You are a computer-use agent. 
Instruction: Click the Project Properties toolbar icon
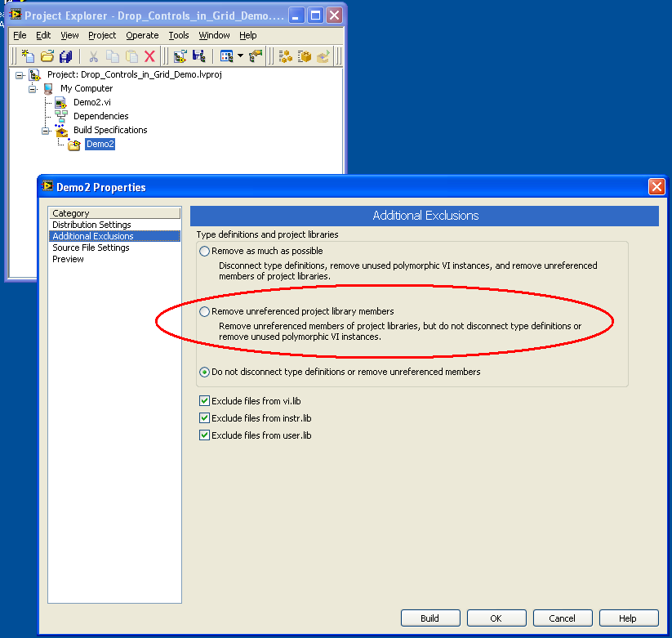(x=256, y=56)
